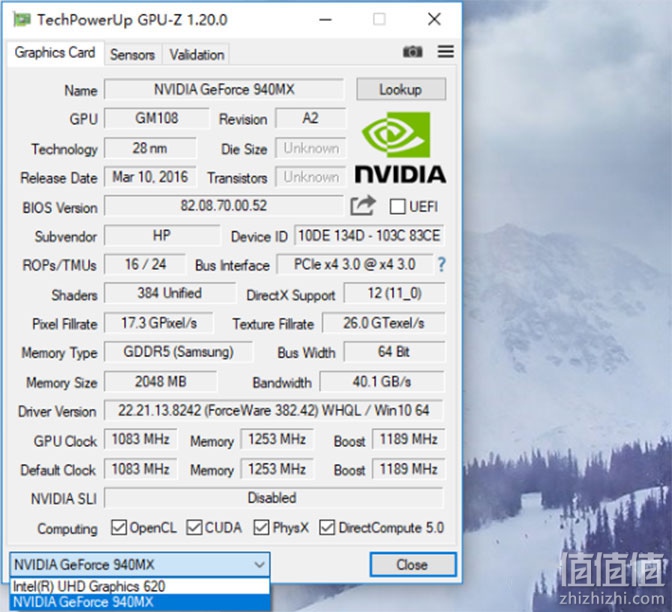Close GPU-Z with the title bar X
This screenshot has width=672, height=612.
(434, 19)
